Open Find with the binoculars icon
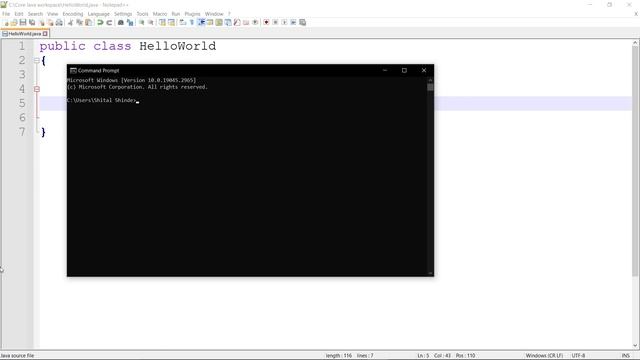 pyautogui.click(x=121, y=22)
